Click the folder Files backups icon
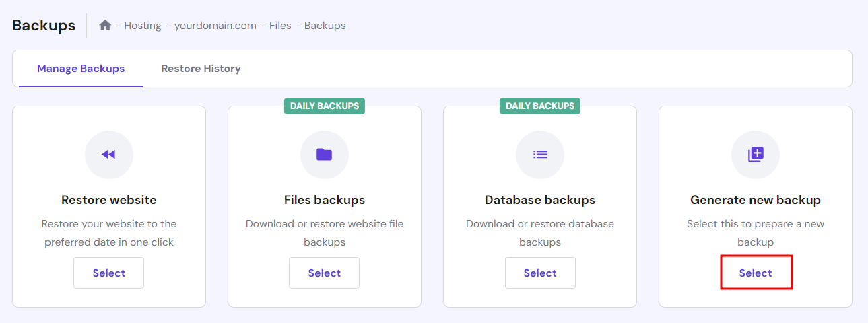The height and width of the screenshot is (323, 868). [325, 155]
